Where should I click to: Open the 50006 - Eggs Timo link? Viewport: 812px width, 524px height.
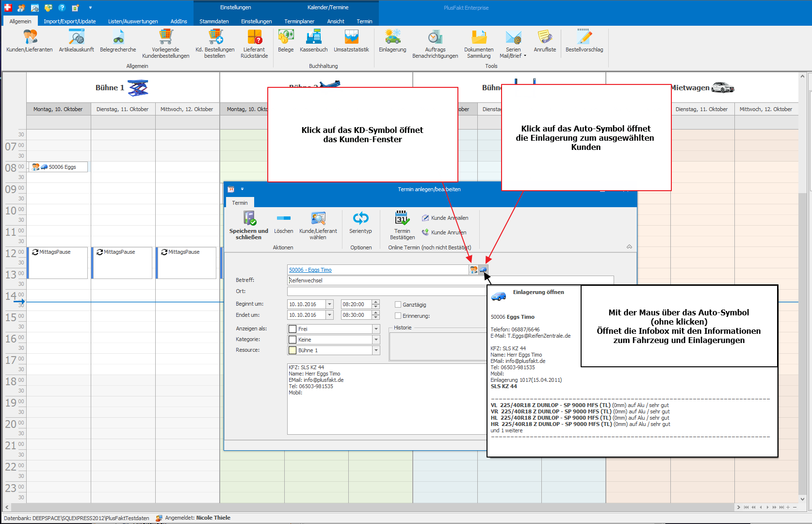click(x=310, y=270)
